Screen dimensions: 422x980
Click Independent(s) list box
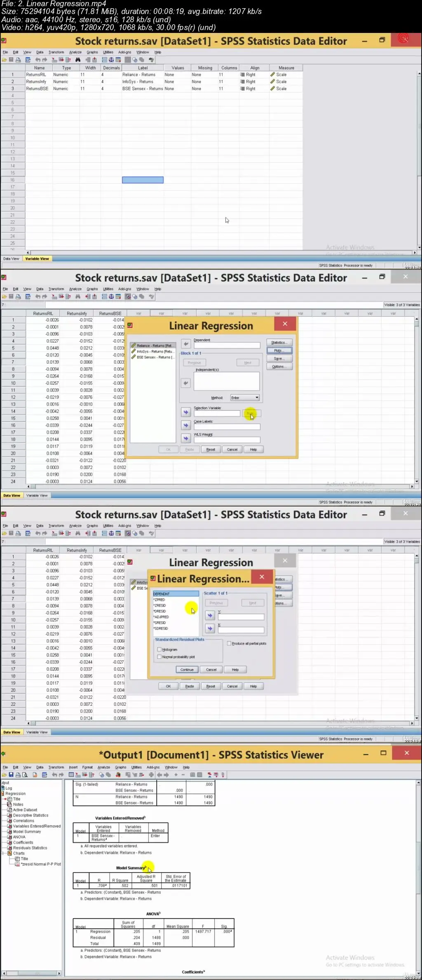tap(227, 381)
